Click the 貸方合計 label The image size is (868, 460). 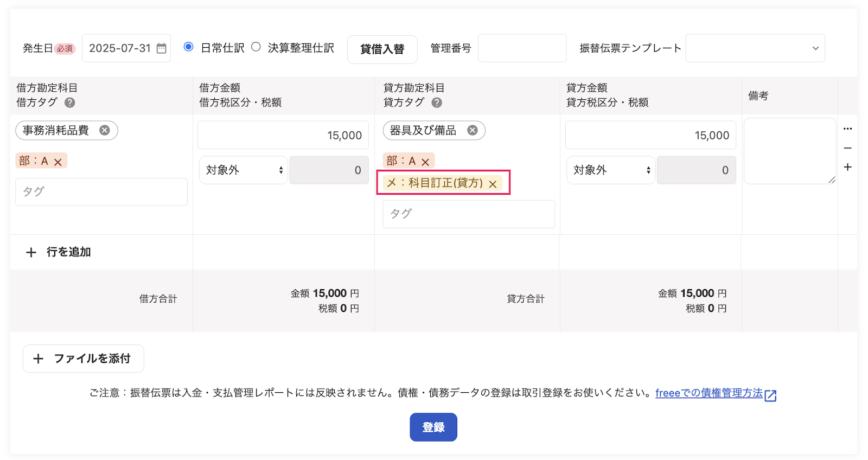coord(525,299)
